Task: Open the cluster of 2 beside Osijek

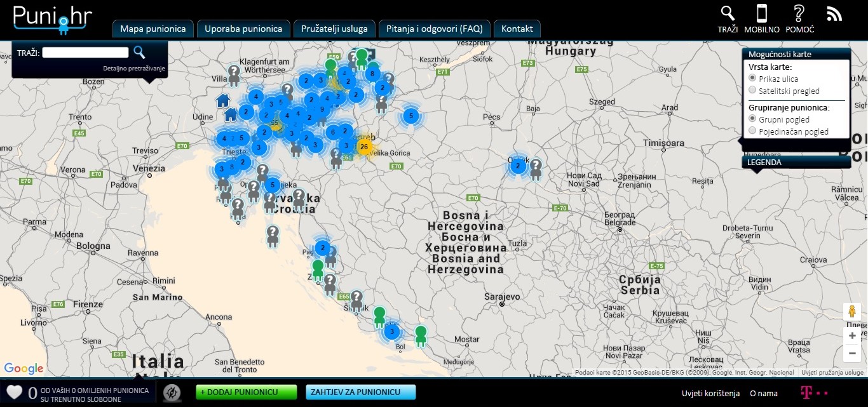Action: coord(518,167)
